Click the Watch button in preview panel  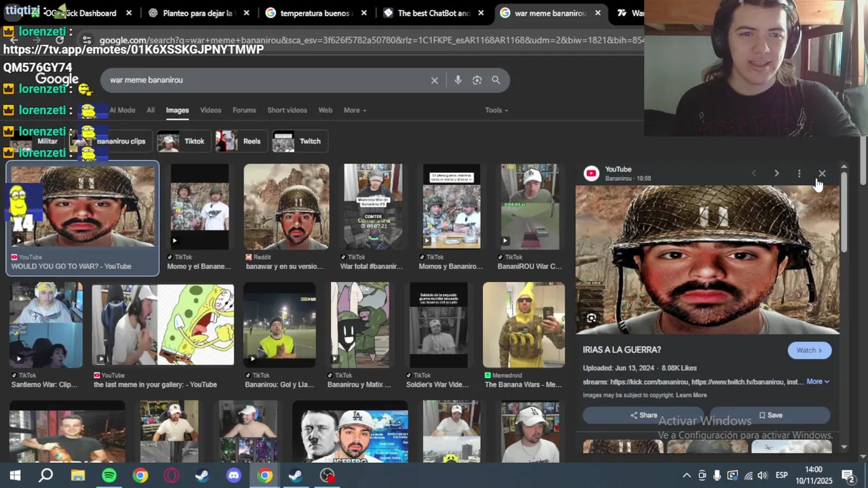coord(809,350)
